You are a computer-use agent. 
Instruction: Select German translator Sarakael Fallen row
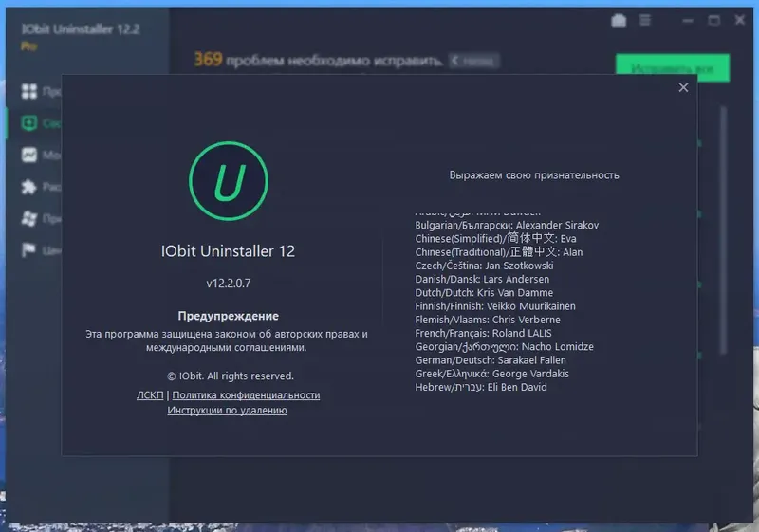coord(490,360)
